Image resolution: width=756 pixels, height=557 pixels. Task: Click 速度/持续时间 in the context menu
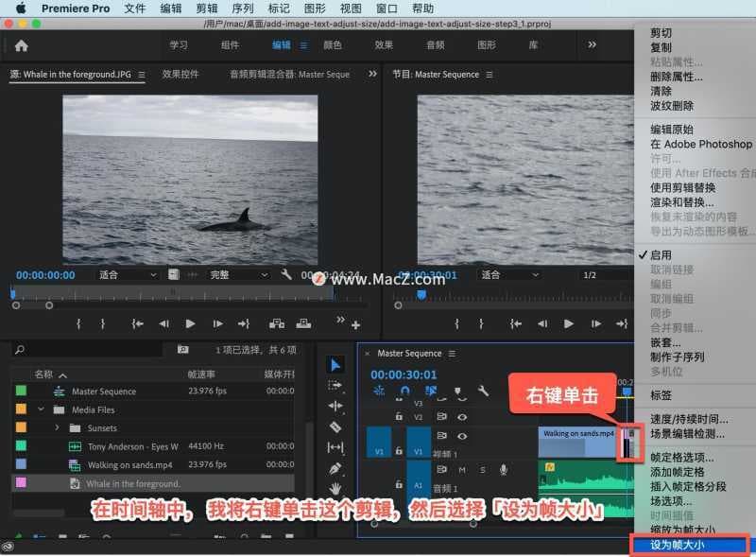tap(689, 419)
